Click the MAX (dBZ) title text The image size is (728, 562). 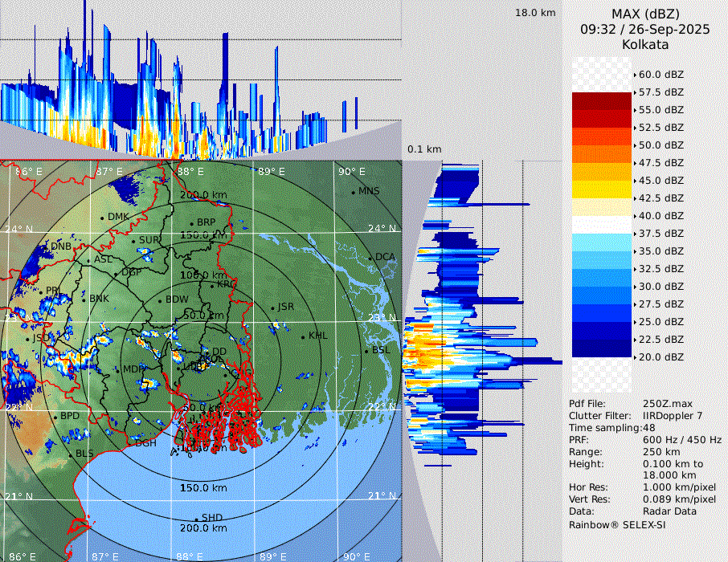644,14
